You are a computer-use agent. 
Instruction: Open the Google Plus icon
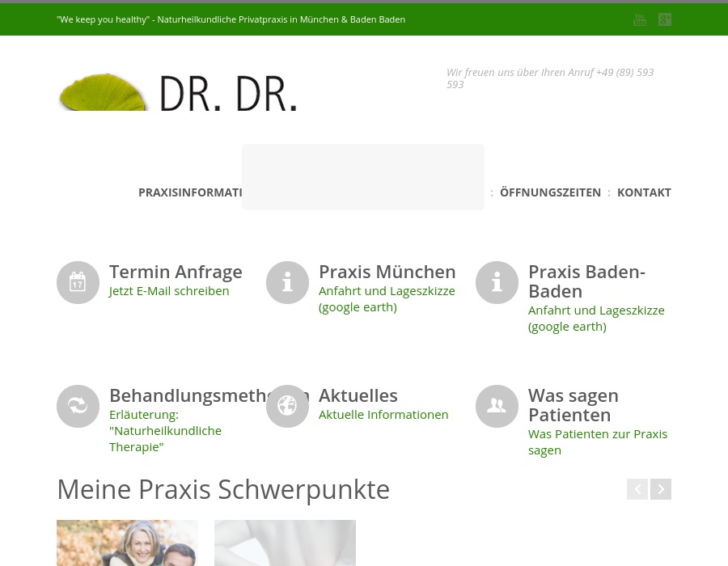coord(665,19)
